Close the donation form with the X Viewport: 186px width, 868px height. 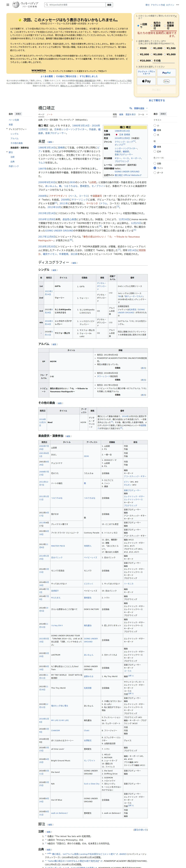176,16
